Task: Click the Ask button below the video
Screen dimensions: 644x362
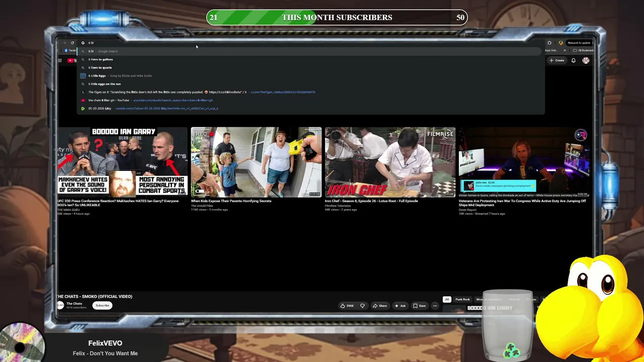Action: coord(400,306)
